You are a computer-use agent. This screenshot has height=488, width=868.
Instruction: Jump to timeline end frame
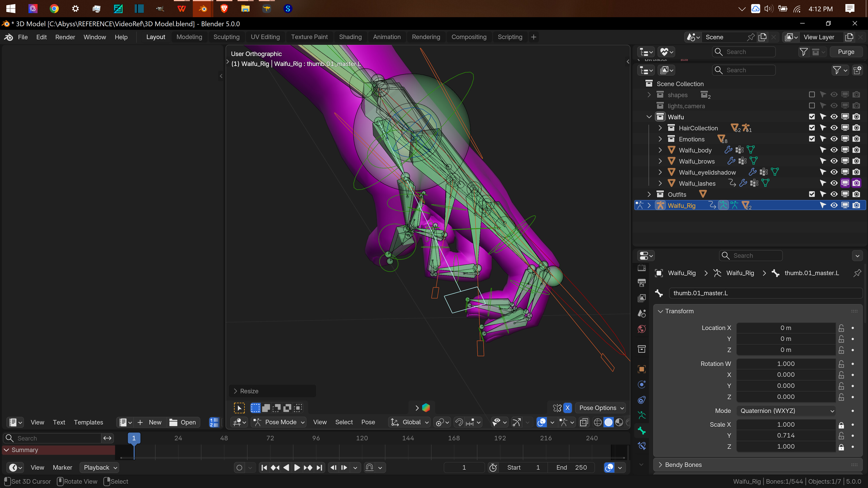click(319, 467)
